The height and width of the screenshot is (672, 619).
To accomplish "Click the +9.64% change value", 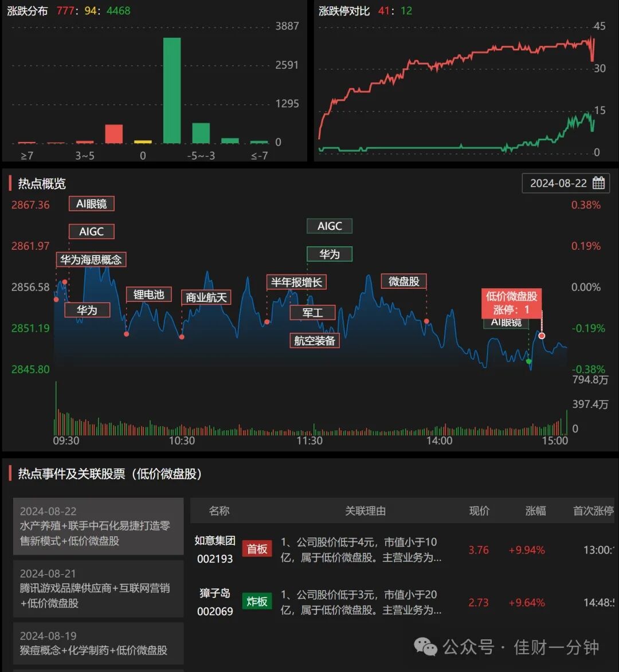I will pos(526,603).
